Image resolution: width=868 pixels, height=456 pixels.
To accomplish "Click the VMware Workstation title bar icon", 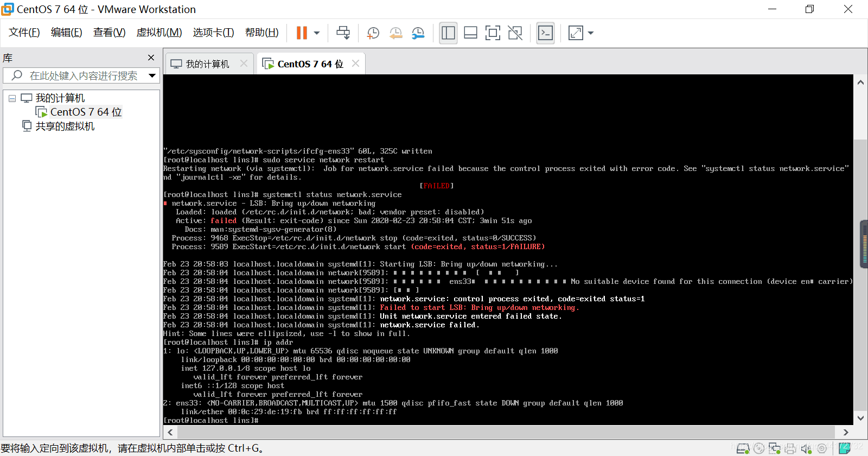I will (x=8, y=9).
